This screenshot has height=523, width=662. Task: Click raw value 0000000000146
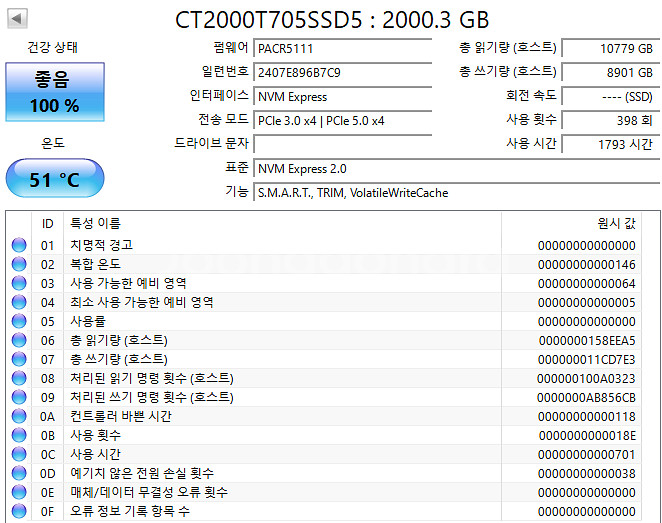pyautogui.click(x=586, y=265)
